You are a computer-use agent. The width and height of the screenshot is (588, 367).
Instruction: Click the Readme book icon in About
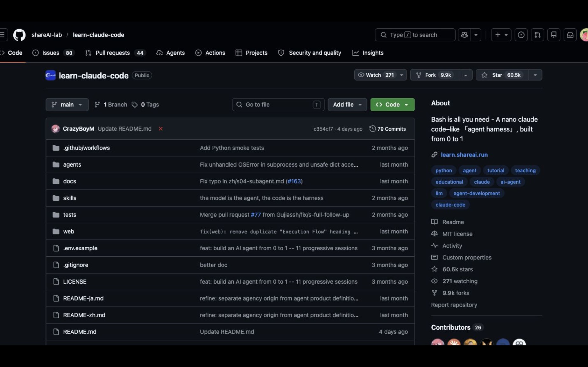tap(434, 222)
